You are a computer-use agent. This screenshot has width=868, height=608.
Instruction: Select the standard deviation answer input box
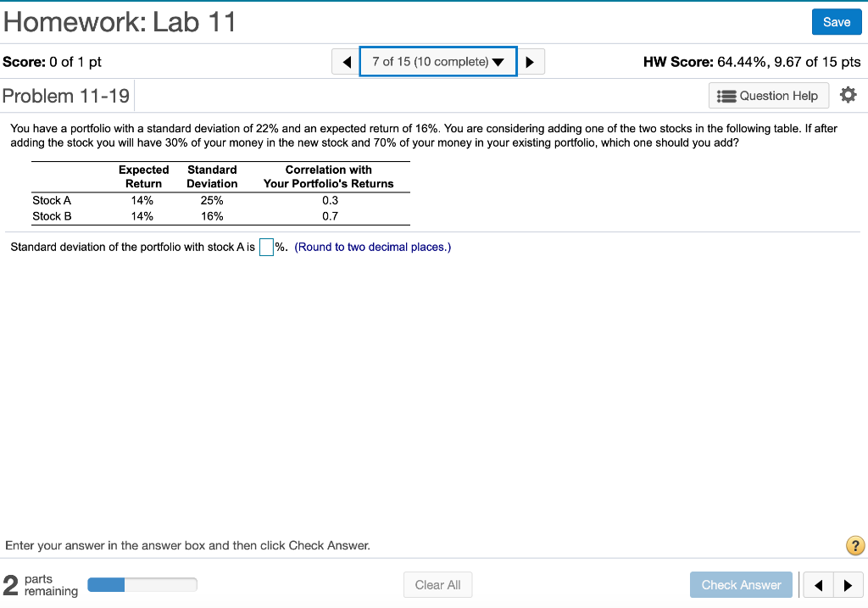(x=266, y=245)
